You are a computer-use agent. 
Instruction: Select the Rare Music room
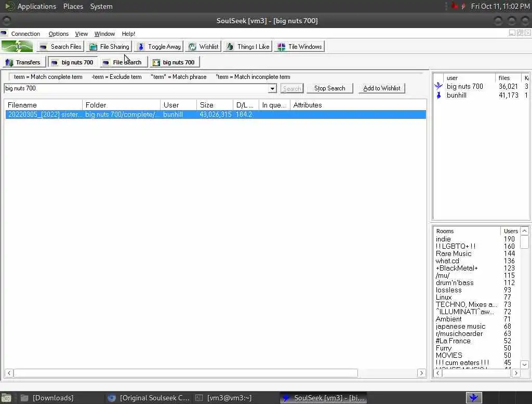click(x=453, y=254)
